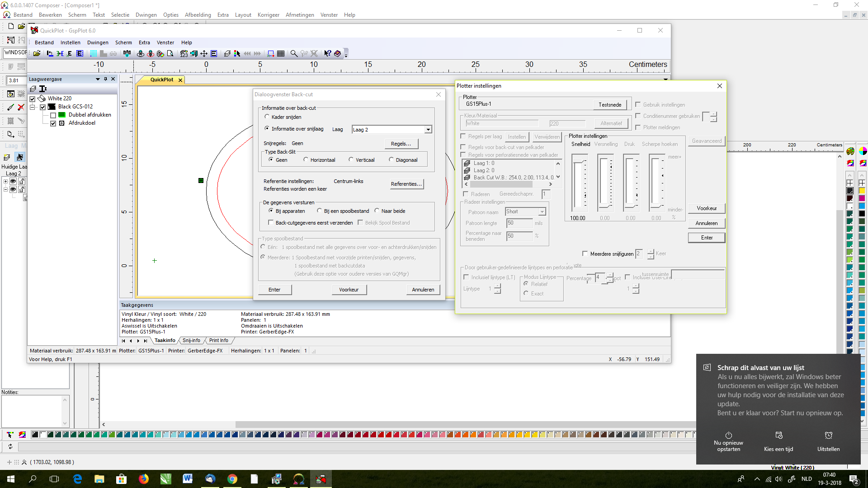Image resolution: width=868 pixels, height=488 pixels.
Task: Collapse the second layer row minus sign
Action: 5,189
